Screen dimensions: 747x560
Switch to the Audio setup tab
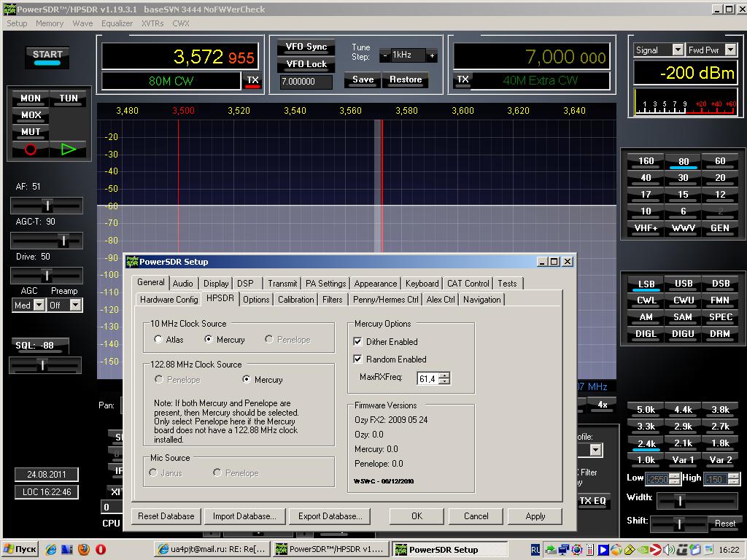click(183, 284)
